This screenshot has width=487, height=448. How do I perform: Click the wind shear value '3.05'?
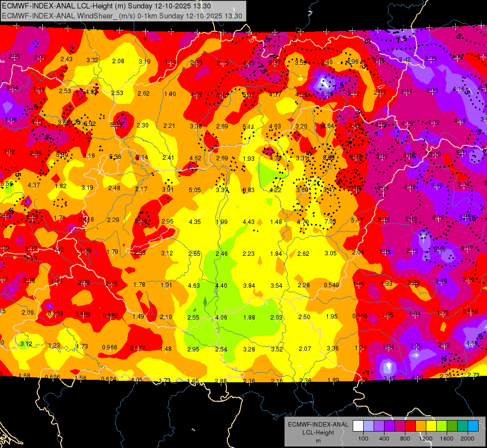click(x=330, y=253)
